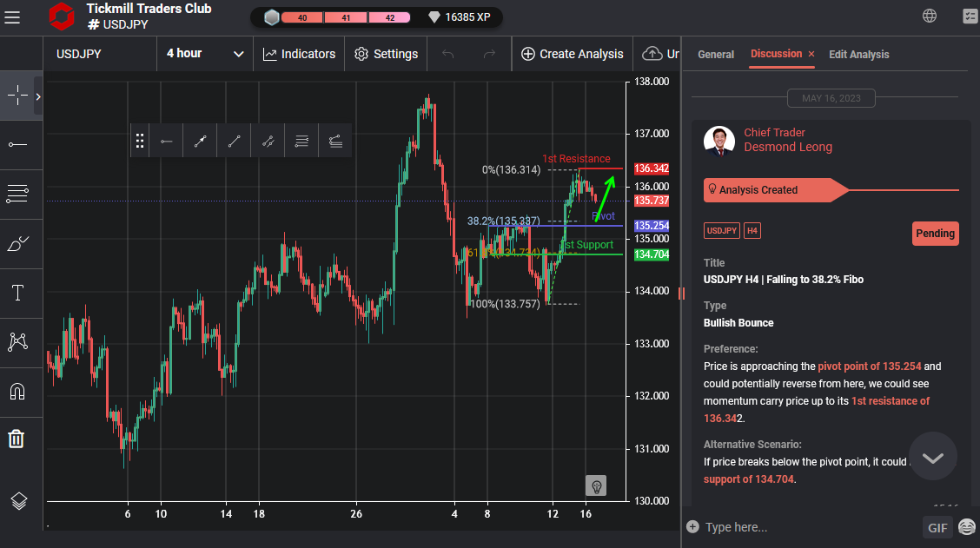Screen dimensions: 980x548
Task: Click the side panel collapse handle
Action: click(x=681, y=293)
